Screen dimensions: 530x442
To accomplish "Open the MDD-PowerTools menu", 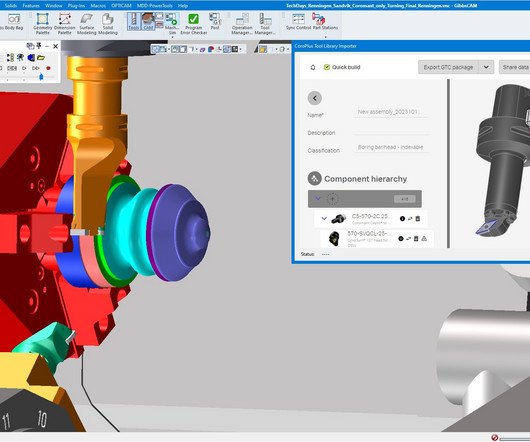I will click(x=154, y=5).
